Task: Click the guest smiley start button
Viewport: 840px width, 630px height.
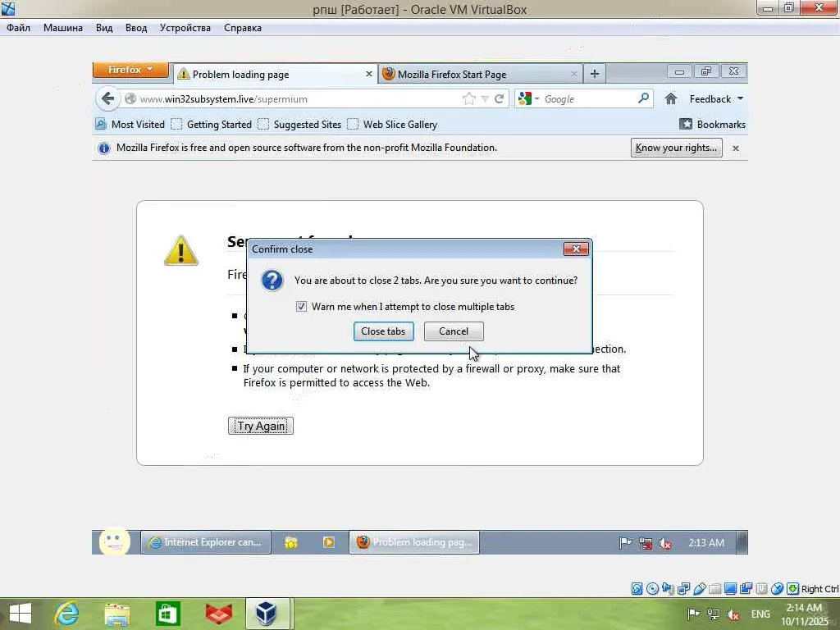Action: click(x=115, y=541)
